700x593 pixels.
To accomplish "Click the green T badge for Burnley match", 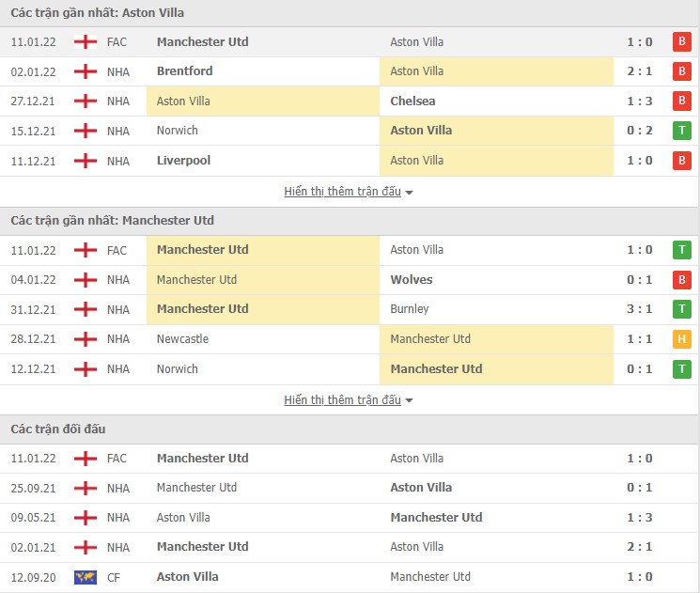I will (x=681, y=309).
